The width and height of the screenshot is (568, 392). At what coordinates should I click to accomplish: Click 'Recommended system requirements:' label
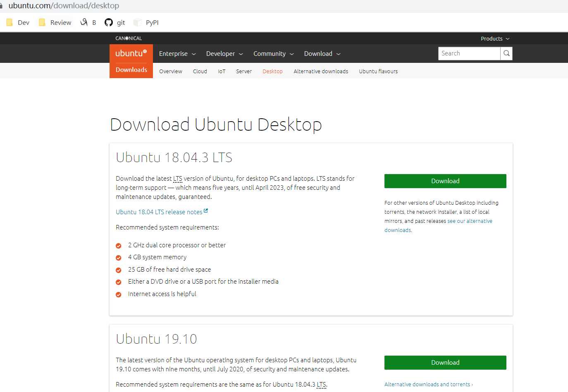click(x=167, y=227)
